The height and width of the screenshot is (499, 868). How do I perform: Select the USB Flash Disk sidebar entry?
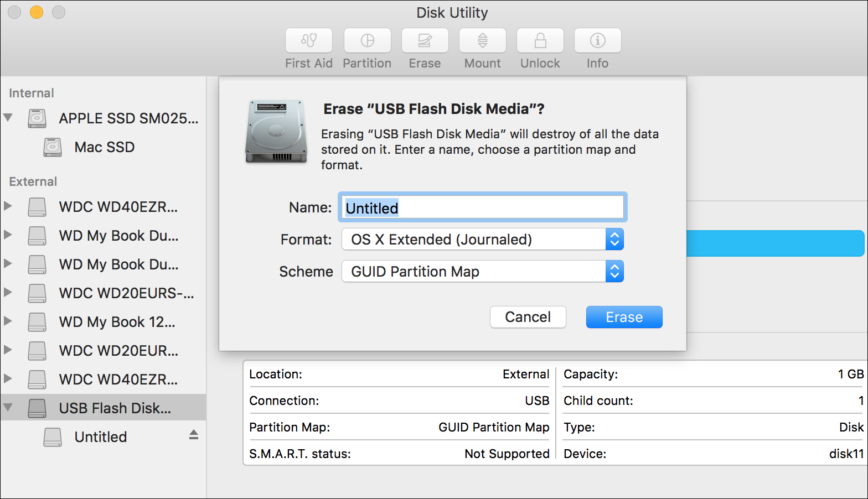click(115, 408)
